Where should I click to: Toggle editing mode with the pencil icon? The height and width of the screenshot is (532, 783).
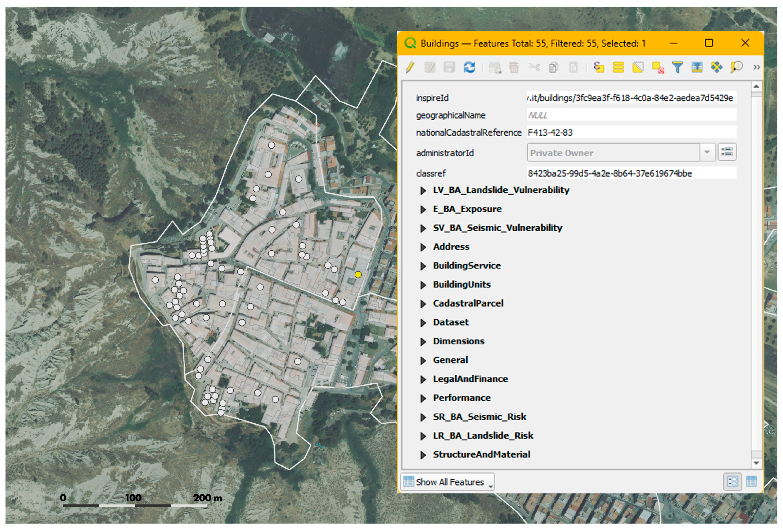(x=410, y=67)
